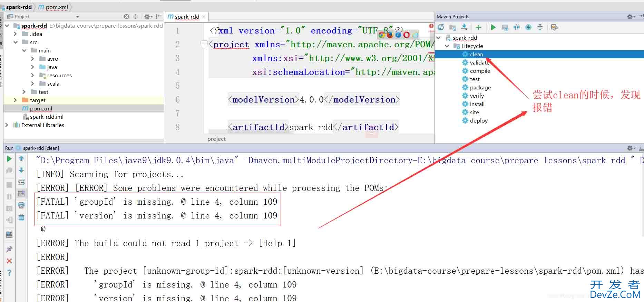Click project breadcrumb below editor

(216, 139)
